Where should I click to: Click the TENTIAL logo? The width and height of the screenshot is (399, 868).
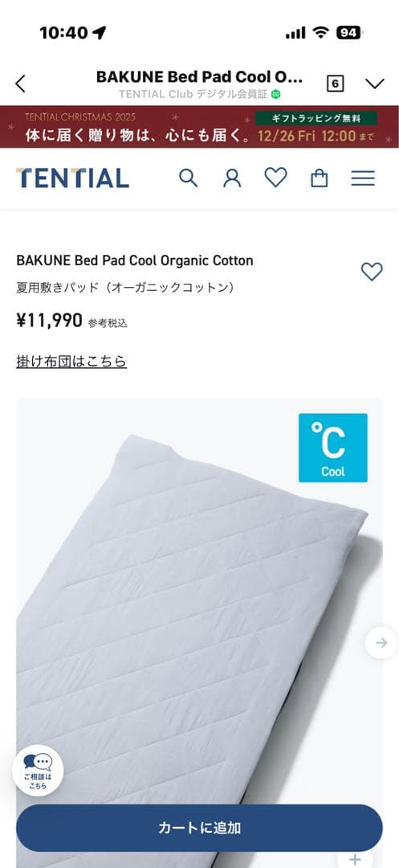point(72,178)
